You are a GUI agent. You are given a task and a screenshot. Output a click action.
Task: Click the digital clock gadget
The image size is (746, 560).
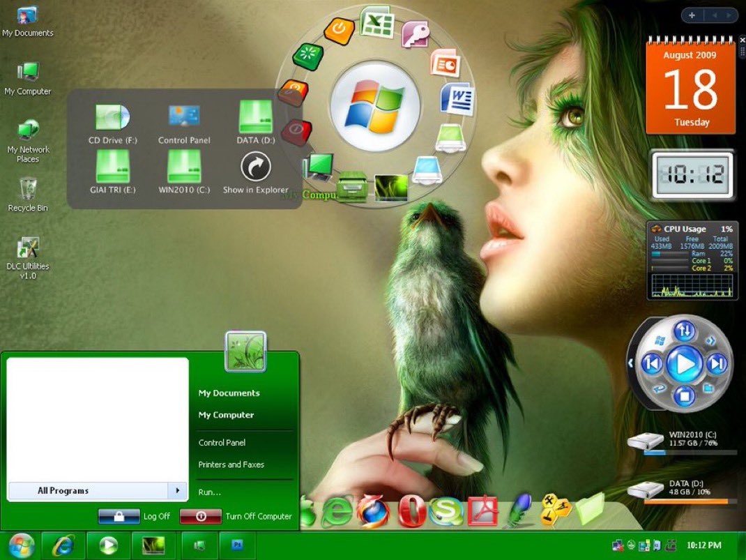[692, 174]
